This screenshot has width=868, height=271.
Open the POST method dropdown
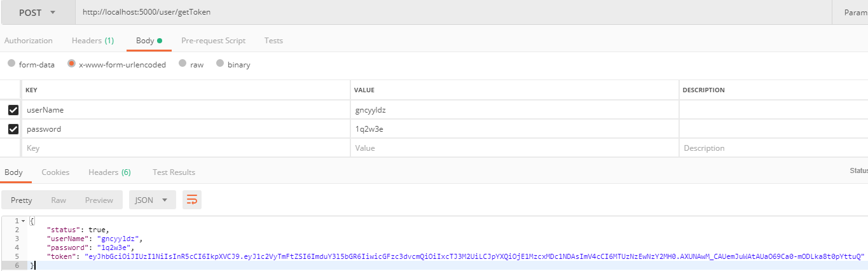(37, 13)
